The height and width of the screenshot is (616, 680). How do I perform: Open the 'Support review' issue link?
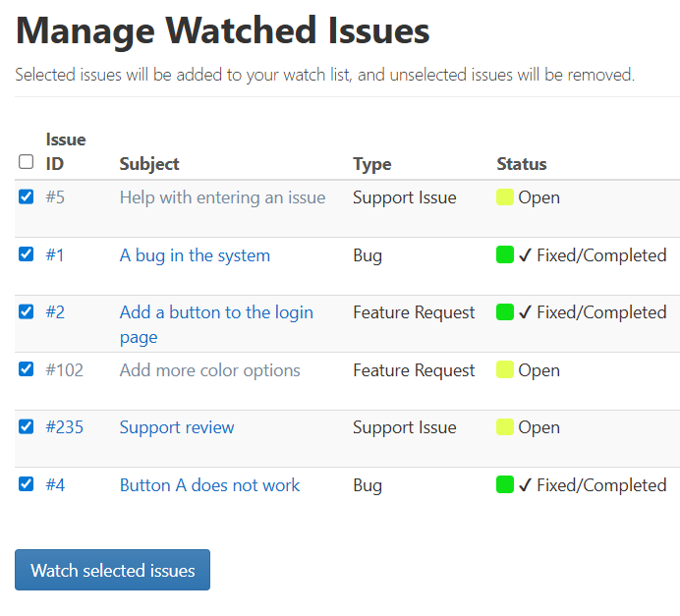pos(177,427)
